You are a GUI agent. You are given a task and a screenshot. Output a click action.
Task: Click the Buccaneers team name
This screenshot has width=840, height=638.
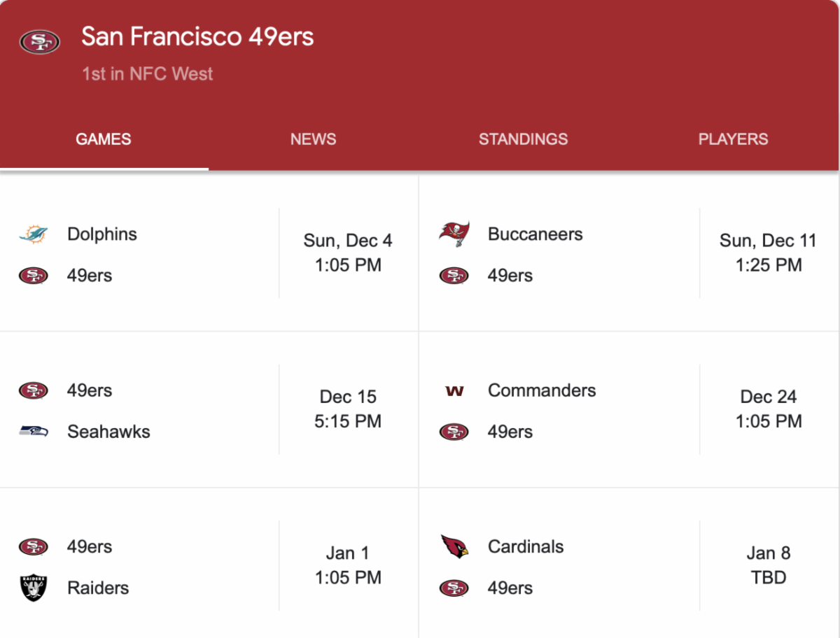(535, 234)
